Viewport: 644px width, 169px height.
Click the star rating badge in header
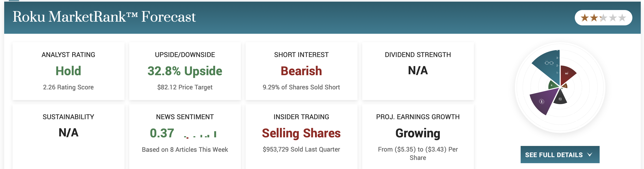click(x=603, y=18)
